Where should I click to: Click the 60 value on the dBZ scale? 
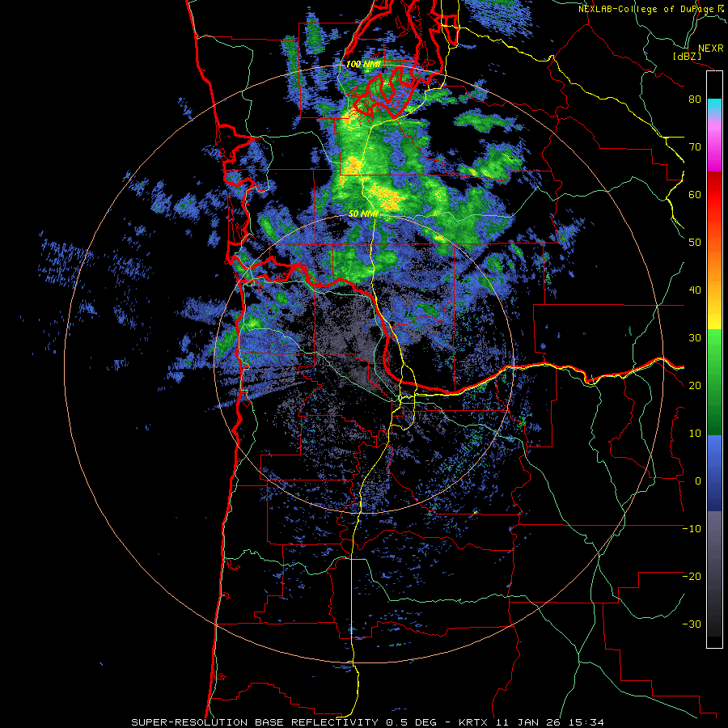(695, 194)
